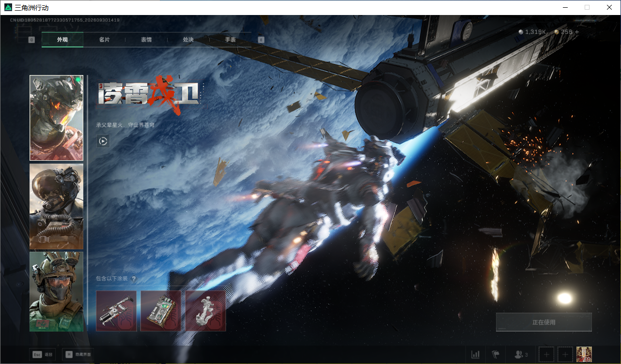The width and height of the screenshot is (621, 364).
Task: Select the 表情 tab
Action: pos(146,40)
